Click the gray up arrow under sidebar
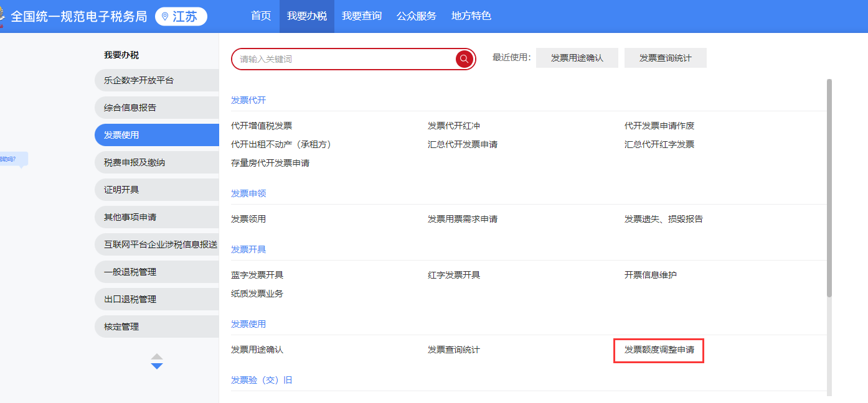The image size is (868, 403). (157, 356)
